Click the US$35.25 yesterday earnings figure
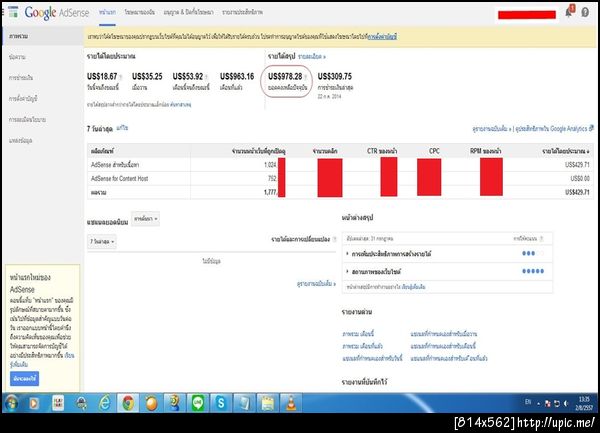The height and width of the screenshot is (433, 600). (147, 77)
